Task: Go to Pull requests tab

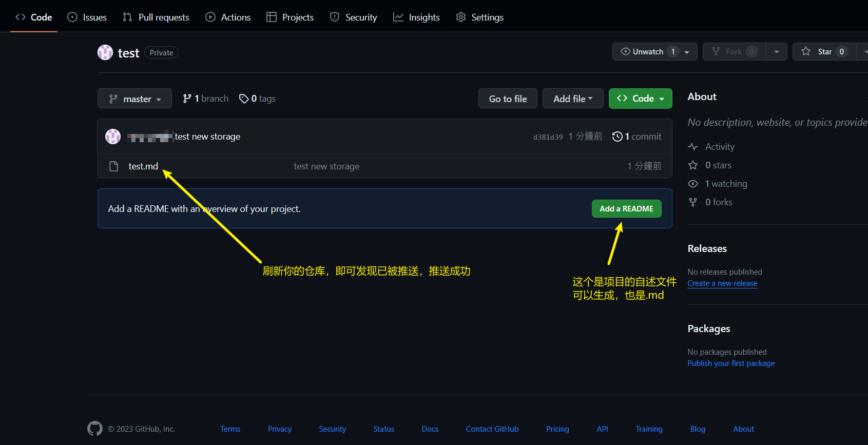Action: 156,17
